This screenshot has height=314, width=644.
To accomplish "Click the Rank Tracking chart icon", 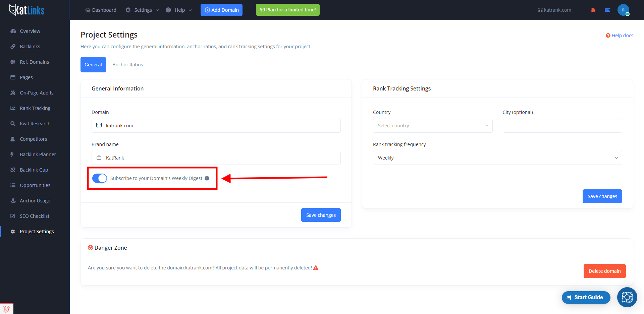I will [x=13, y=108].
